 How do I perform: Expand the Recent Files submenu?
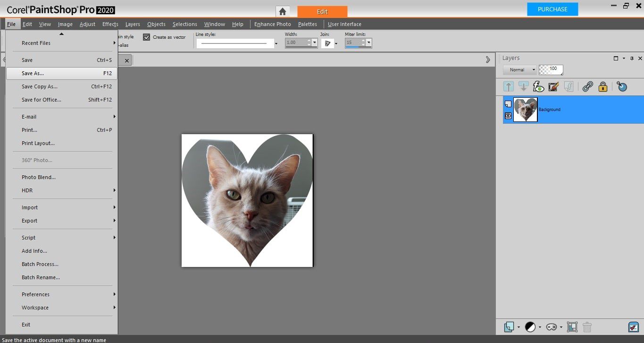click(x=61, y=43)
